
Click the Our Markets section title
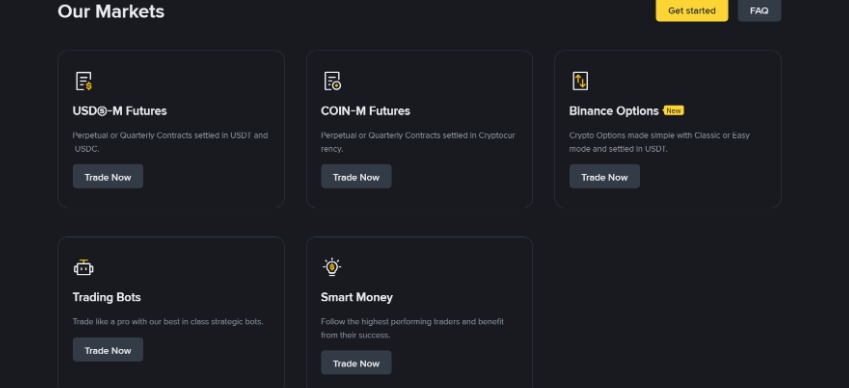click(111, 11)
